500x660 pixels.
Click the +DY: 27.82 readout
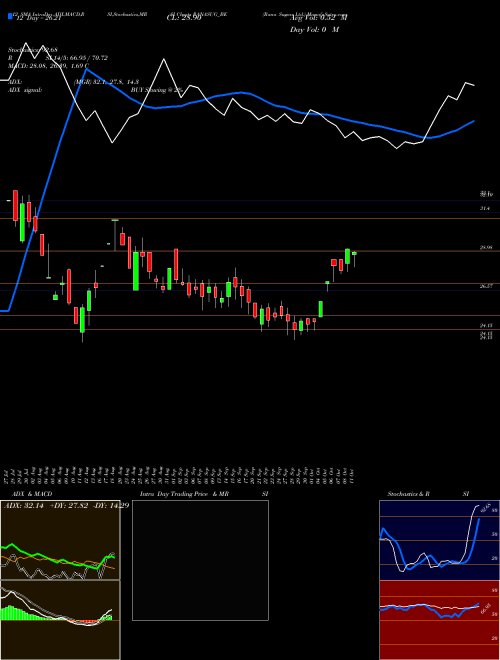(69, 506)
